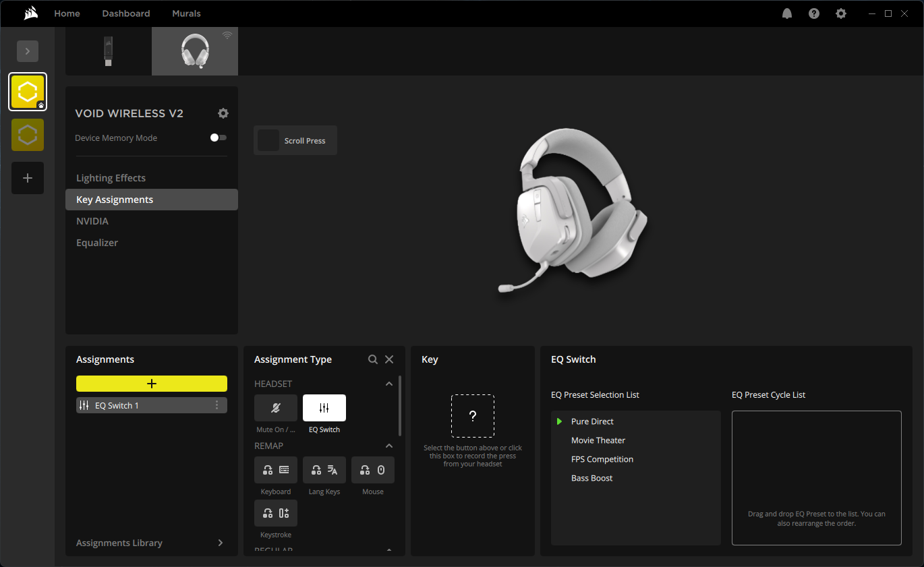
Task: Choose Keyboard remap icon
Action: pyautogui.click(x=276, y=470)
